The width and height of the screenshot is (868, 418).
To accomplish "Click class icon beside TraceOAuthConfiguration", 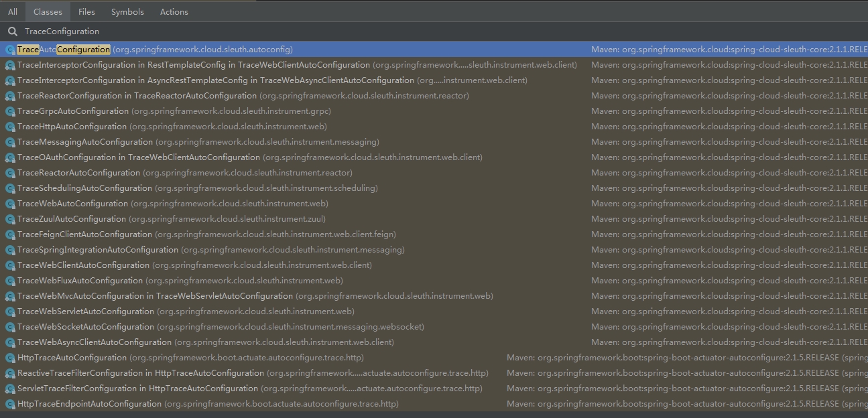I will coord(10,157).
